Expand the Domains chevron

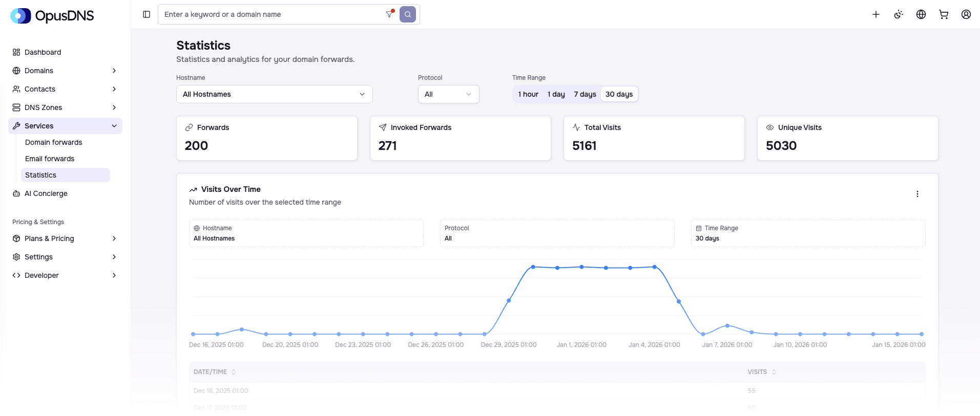pos(114,71)
